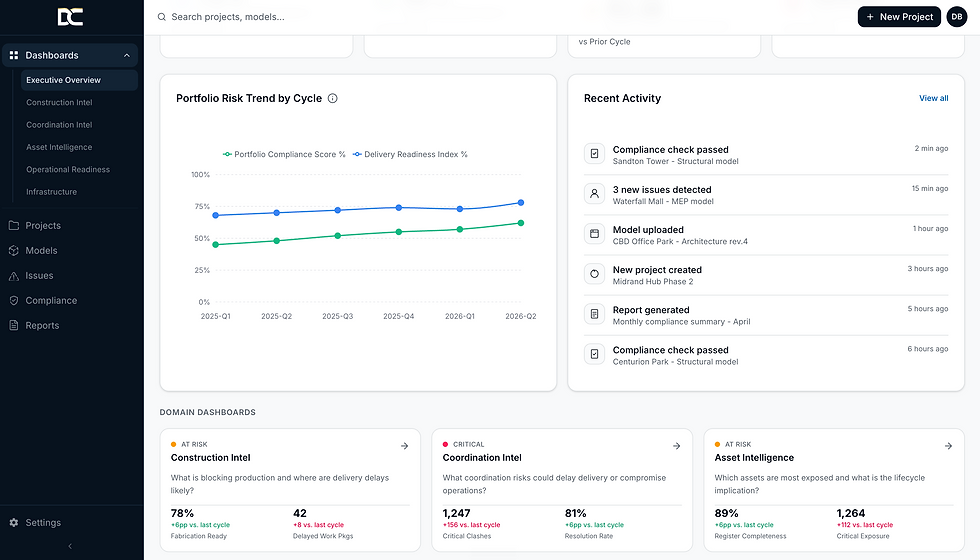Click the DC logo in sidebar
This screenshot has width=980, height=560.
click(71, 17)
